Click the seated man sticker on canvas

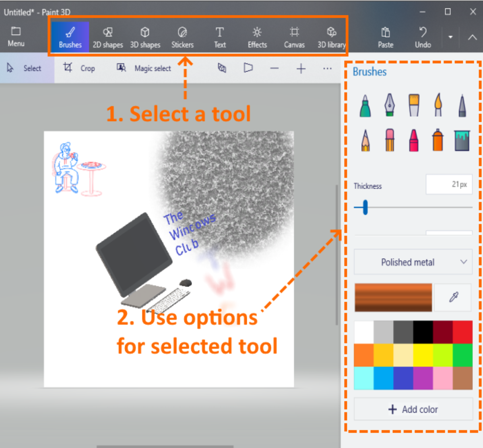(x=67, y=167)
